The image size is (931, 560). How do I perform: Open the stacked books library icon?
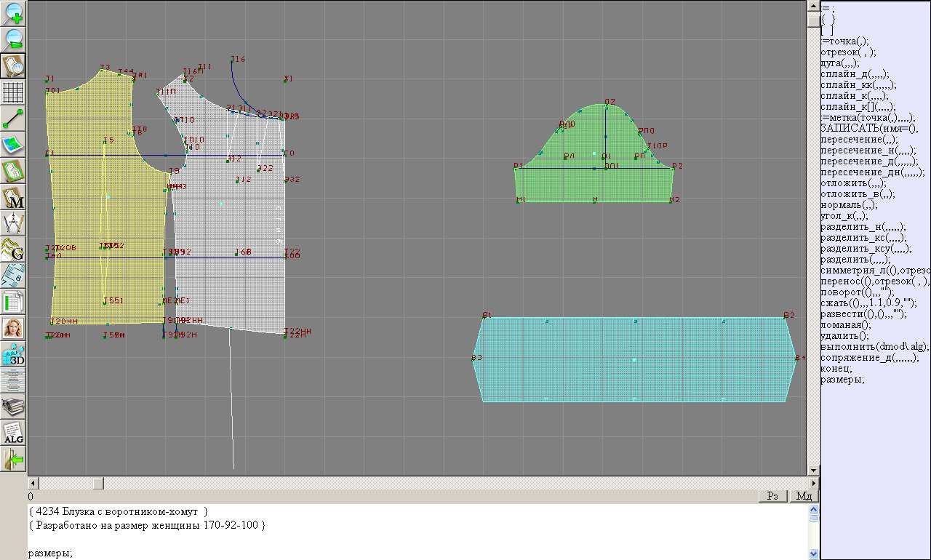pos(14,407)
